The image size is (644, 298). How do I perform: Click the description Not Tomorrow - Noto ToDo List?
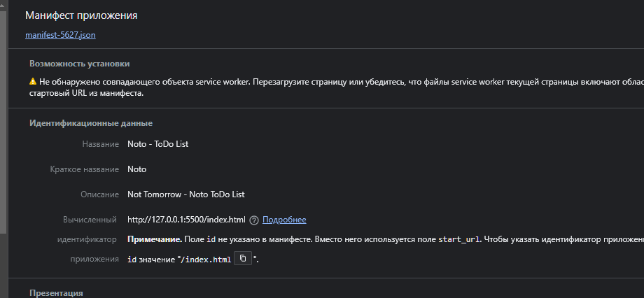coord(186,194)
